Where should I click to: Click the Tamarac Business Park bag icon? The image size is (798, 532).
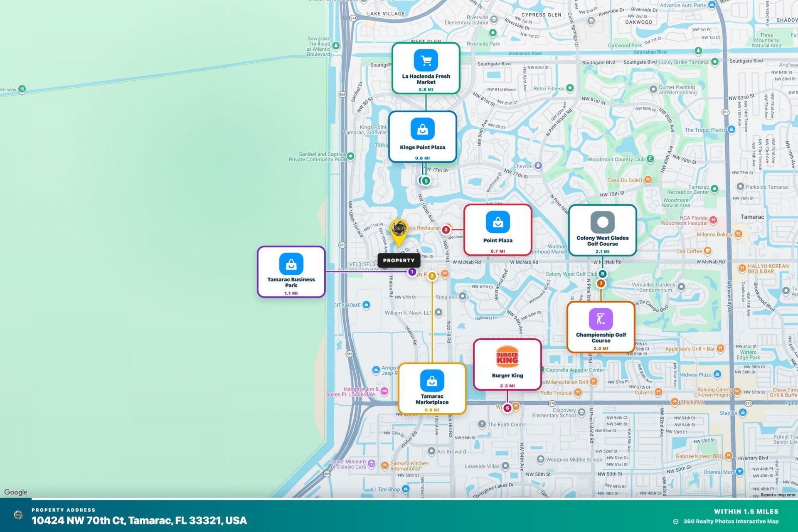click(x=291, y=264)
